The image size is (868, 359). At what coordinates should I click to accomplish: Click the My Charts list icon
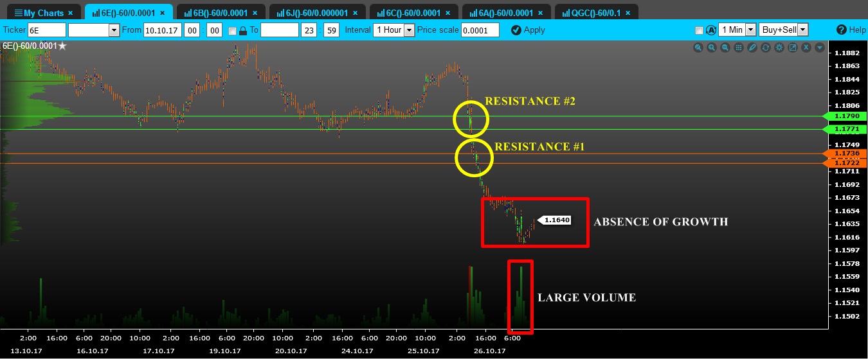[x=18, y=13]
